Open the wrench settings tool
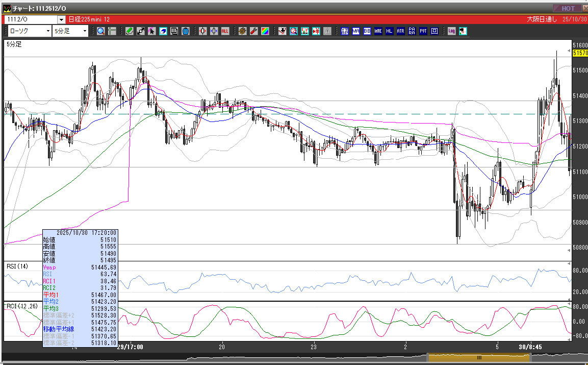Viewport: 588px width, 365px height. tap(253, 31)
